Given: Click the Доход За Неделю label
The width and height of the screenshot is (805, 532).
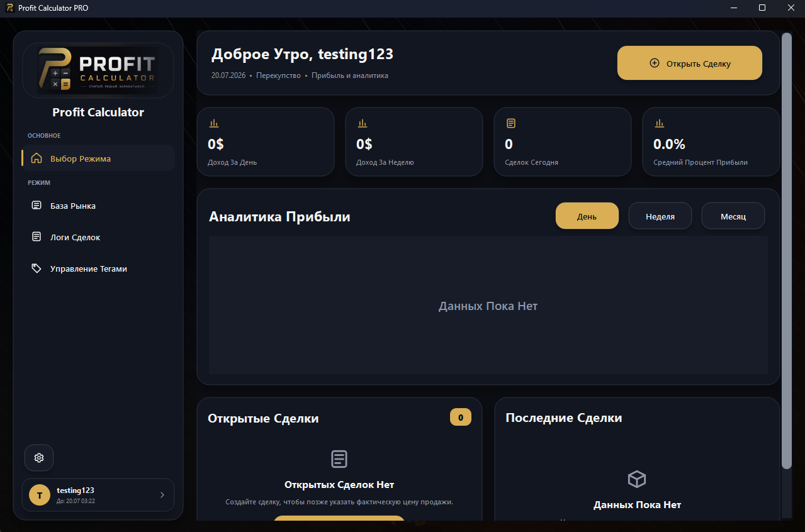Looking at the screenshot, I should pos(385,162).
